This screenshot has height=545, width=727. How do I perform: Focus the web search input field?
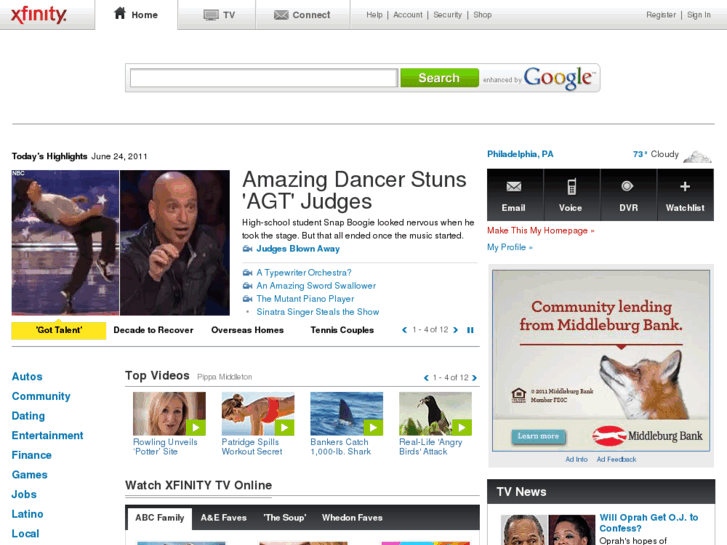pos(263,78)
